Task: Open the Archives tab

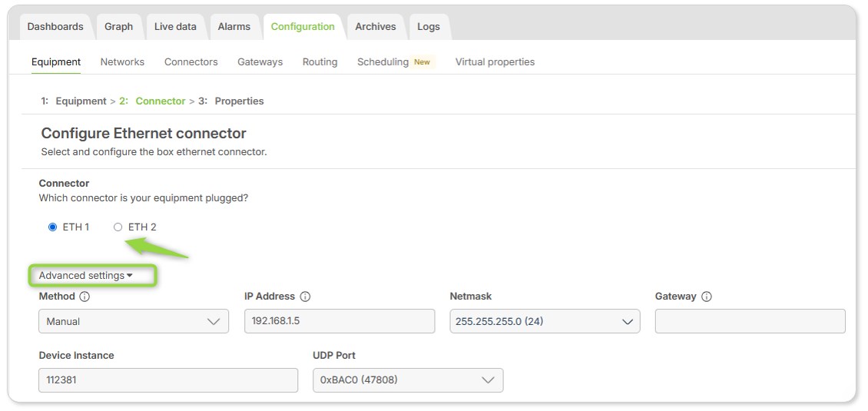Action: [376, 27]
